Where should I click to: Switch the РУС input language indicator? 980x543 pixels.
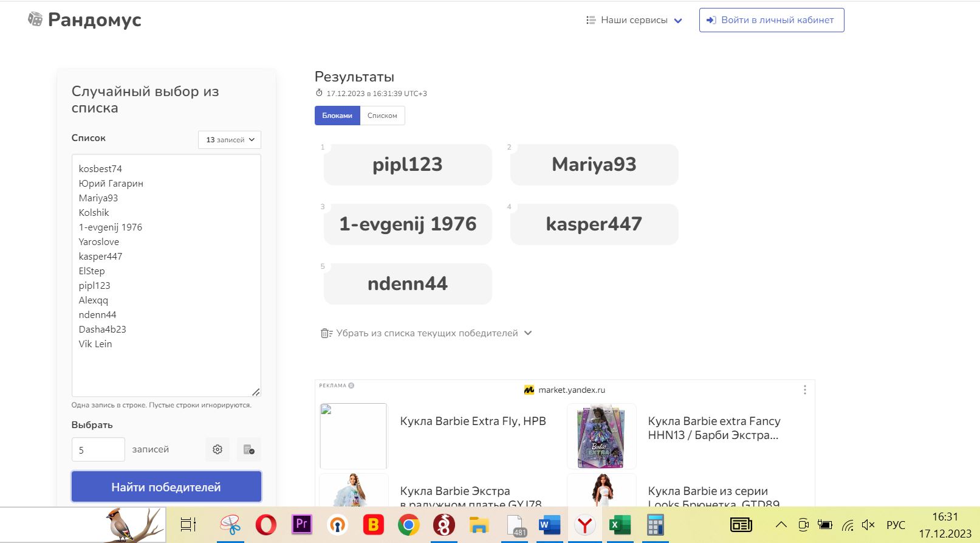click(896, 525)
